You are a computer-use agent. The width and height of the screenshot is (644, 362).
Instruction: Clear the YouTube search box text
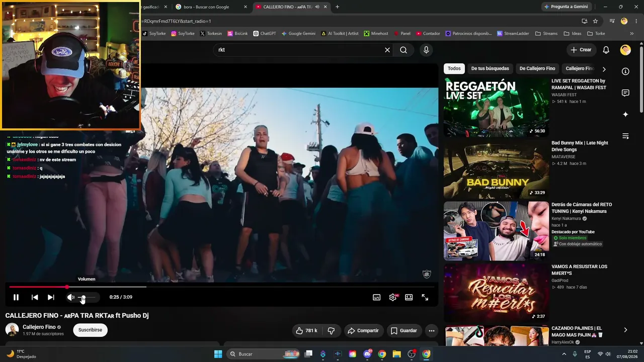(387, 50)
